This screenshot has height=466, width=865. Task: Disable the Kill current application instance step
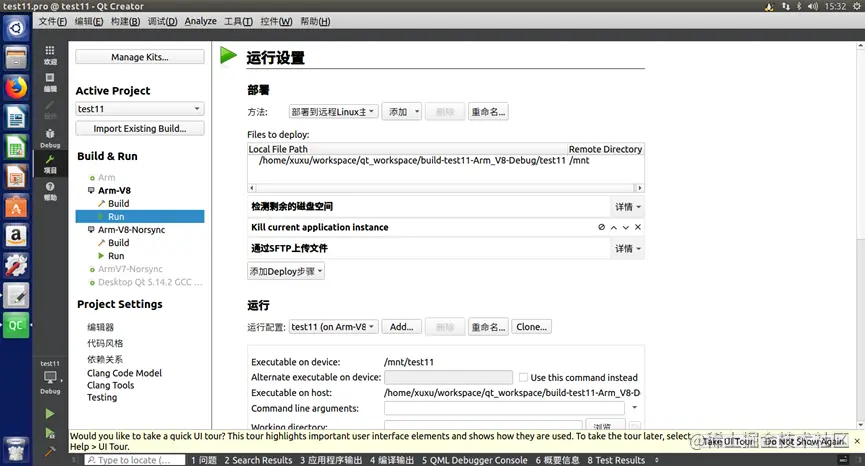point(601,227)
